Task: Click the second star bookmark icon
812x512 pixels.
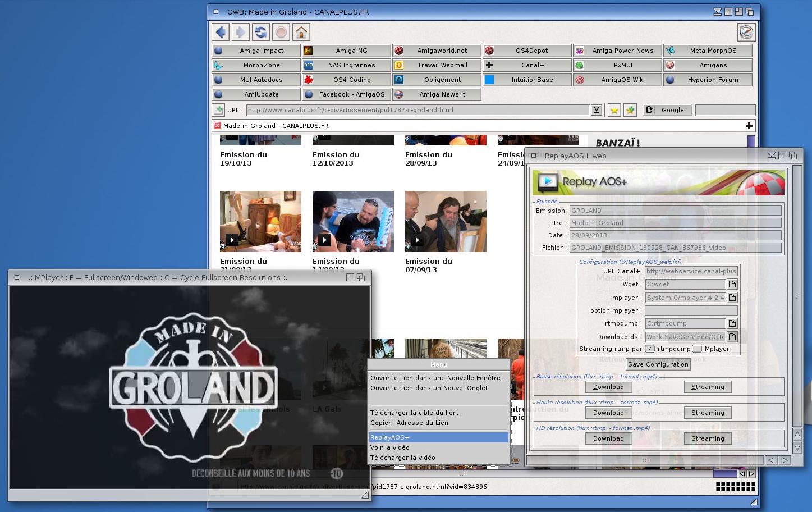Action: (x=630, y=110)
